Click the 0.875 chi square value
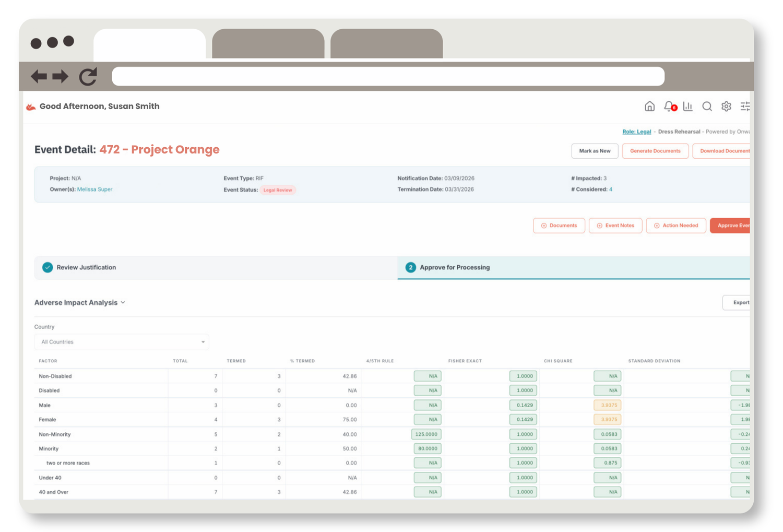The height and width of the screenshot is (532, 783). click(608, 463)
